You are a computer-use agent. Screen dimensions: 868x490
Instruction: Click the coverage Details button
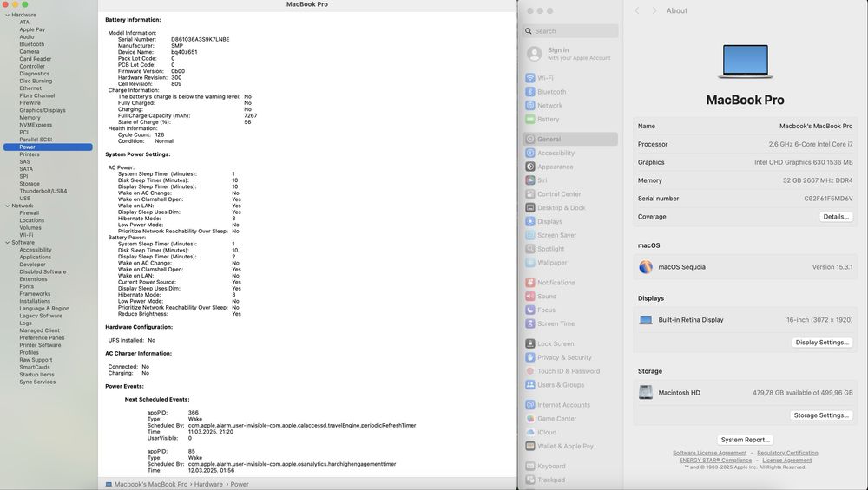836,217
